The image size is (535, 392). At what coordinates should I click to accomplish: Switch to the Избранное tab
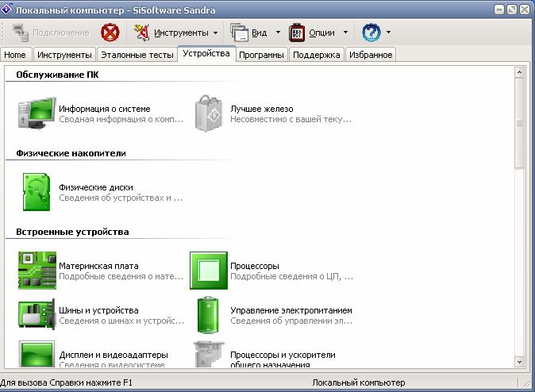[x=371, y=55]
